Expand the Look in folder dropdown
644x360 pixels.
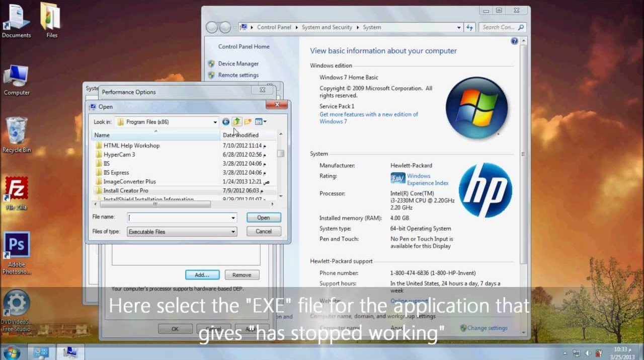[215, 122]
